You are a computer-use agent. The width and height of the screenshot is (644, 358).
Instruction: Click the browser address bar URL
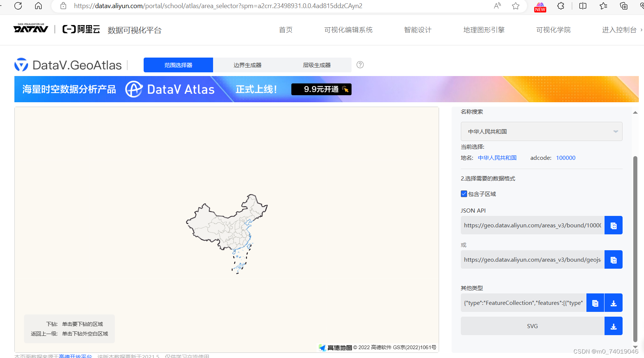218,6
